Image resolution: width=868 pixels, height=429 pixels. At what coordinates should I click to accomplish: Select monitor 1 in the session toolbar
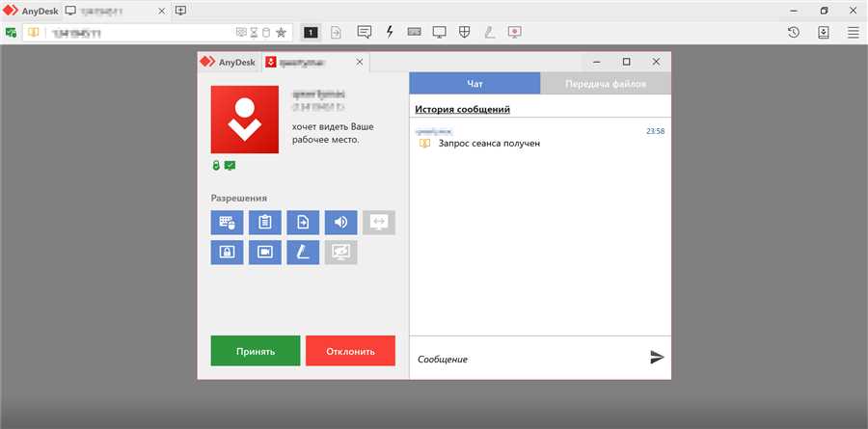[311, 33]
